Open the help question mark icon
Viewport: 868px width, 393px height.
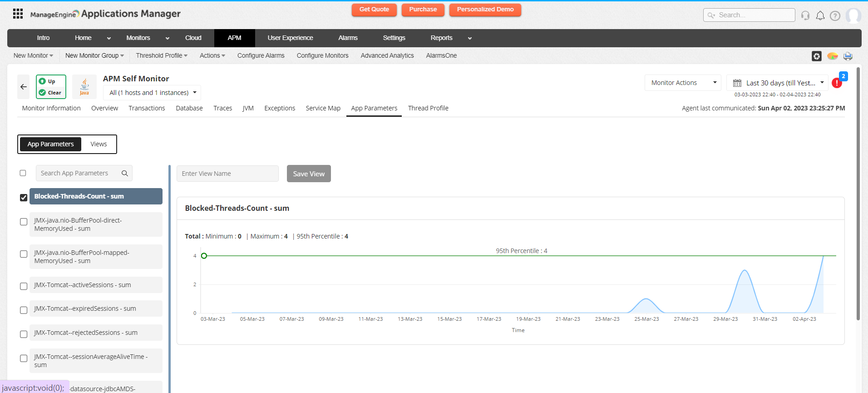[835, 15]
